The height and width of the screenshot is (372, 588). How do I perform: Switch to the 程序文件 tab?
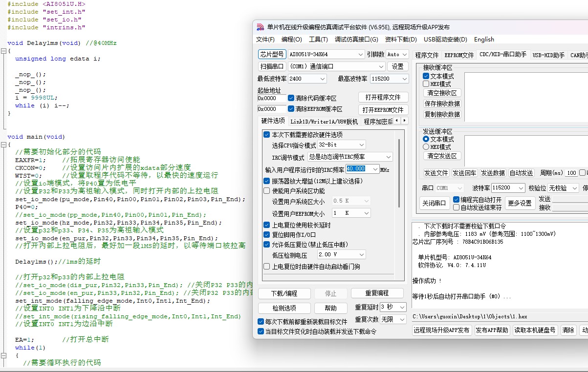click(427, 55)
